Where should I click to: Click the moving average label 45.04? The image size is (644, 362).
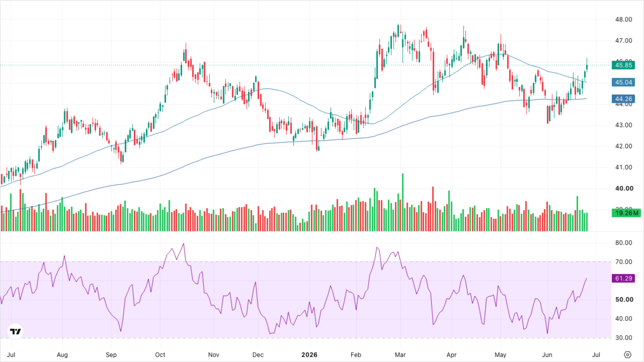point(623,82)
